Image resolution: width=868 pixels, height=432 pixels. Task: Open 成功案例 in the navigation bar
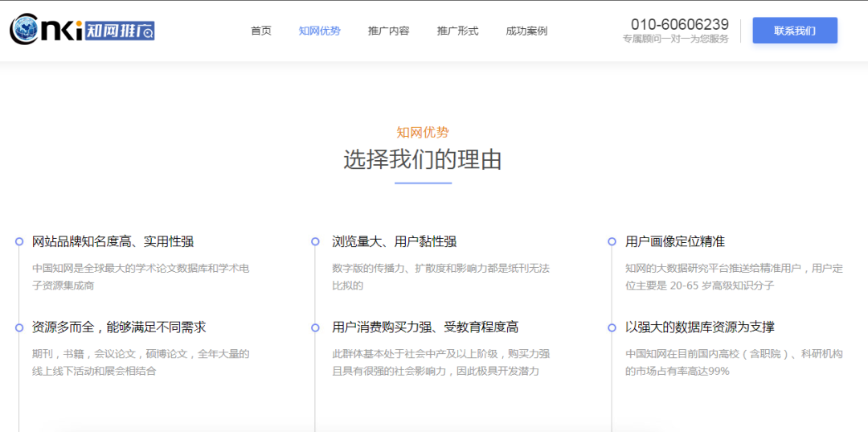pos(526,31)
